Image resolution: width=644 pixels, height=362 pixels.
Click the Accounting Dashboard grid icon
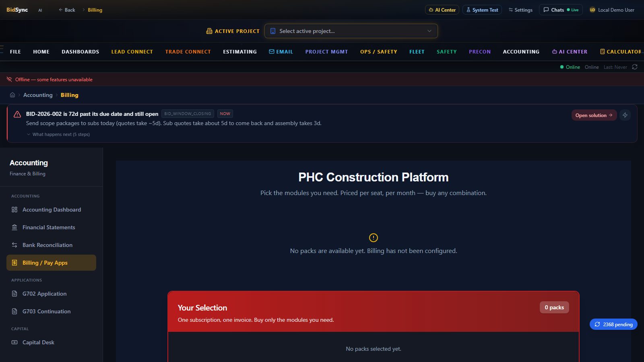tap(14, 210)
